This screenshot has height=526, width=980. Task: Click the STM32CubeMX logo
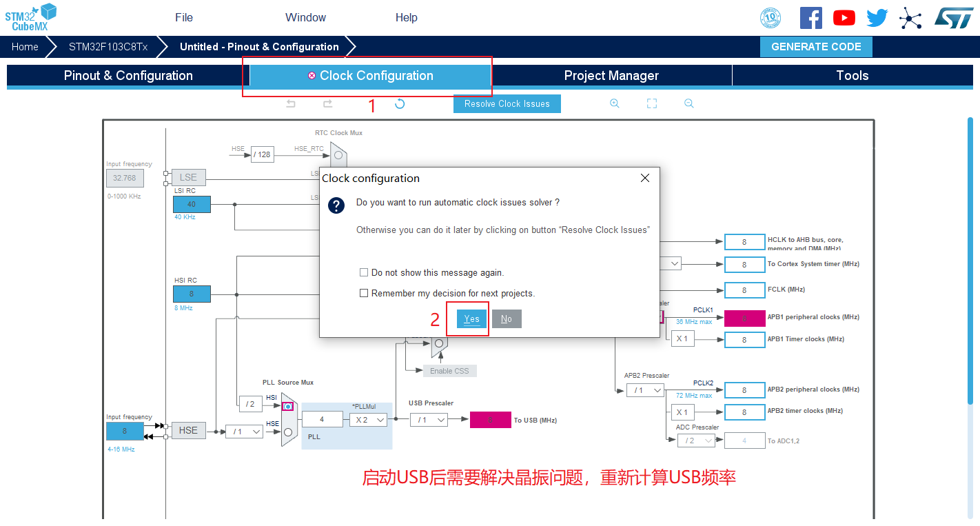pos(31,17)
